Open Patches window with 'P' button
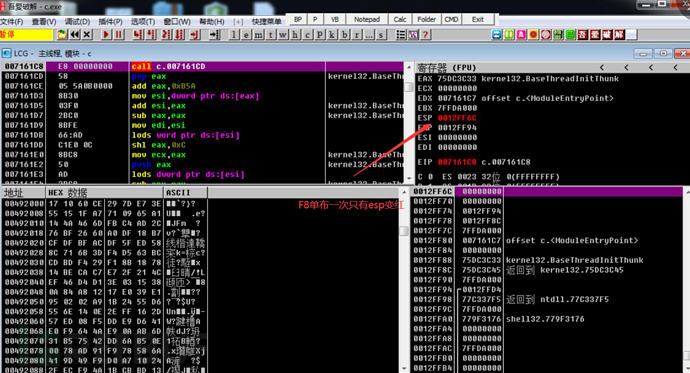The height and width of the screenshot is (373, 690). pyautogui.click(x=320, y=34)
